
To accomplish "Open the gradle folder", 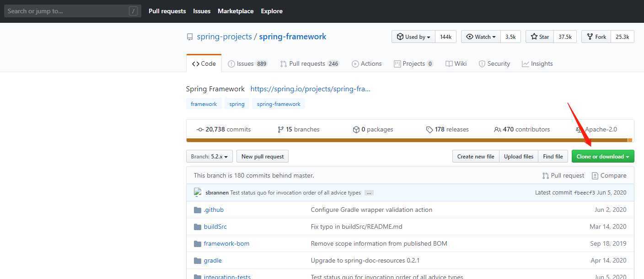I will pyautogui.click(x=213, y=261).
